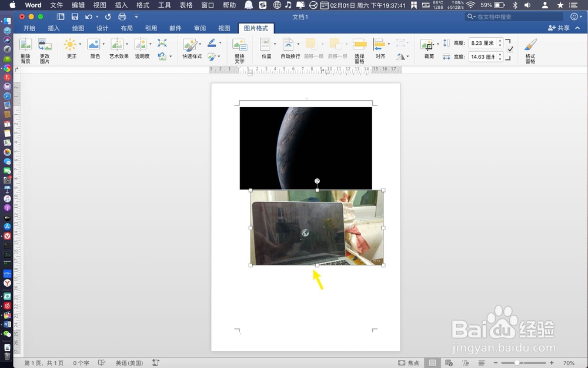Click the zoom in plus button
Image resolution: width=588 pixels, height=368 pixels.
click(x=552, y=363)
